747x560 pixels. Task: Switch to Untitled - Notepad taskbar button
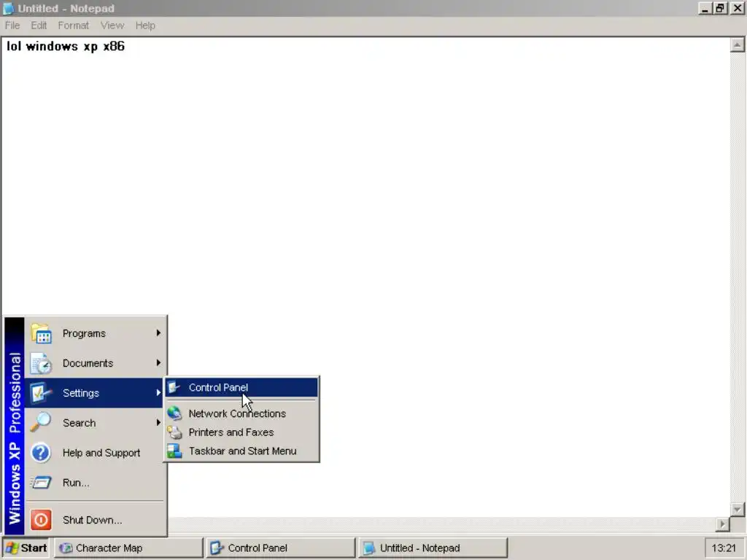point(433,548)
